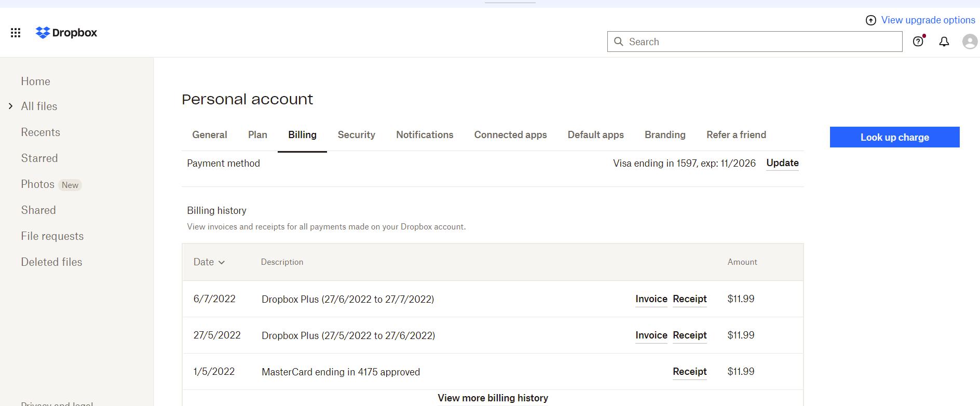Expand the All files tree chevron
This screenshot has height=406, width=980.
pos(10,106)
